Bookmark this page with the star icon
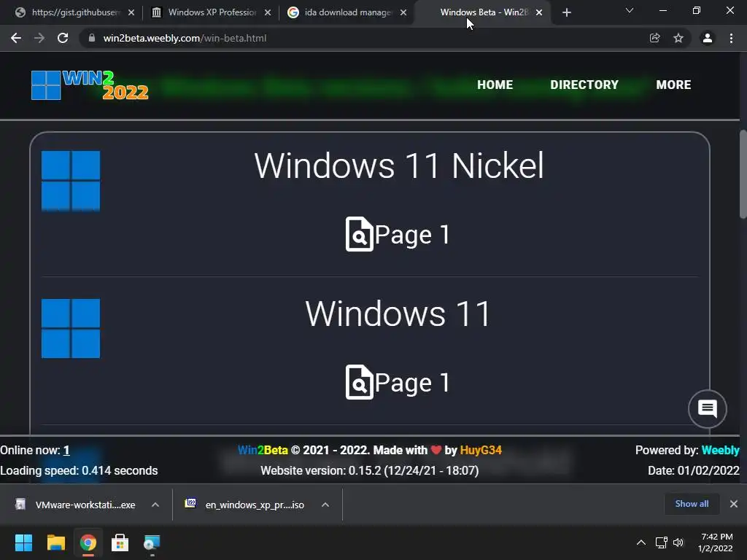 coord(678,38)
